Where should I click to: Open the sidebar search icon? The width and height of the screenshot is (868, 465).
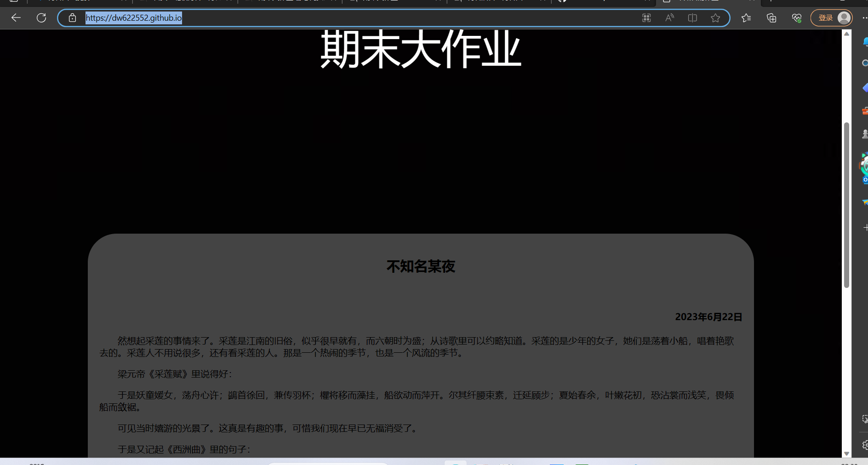point(865,63)
